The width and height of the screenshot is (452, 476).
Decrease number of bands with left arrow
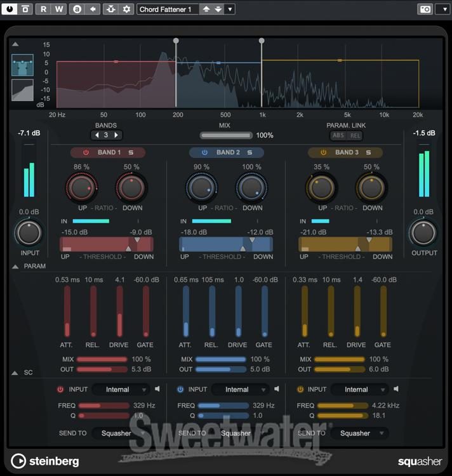coord(97,135)
